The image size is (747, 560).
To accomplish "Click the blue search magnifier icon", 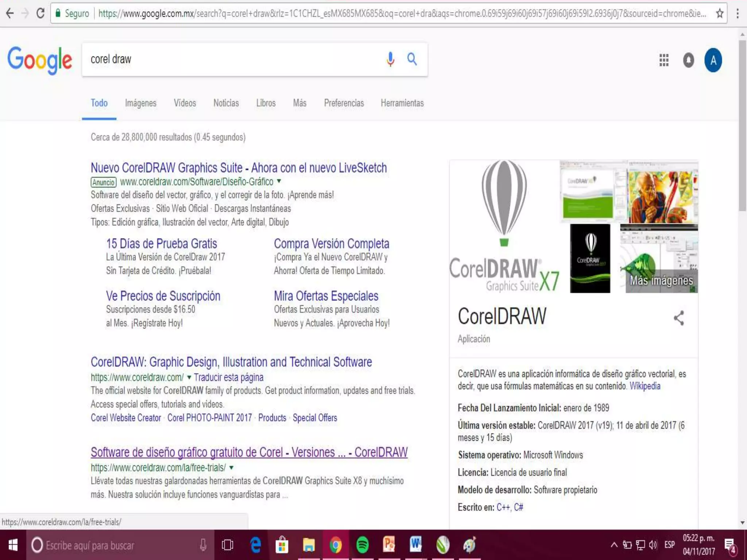I will (x=412, y=59).
